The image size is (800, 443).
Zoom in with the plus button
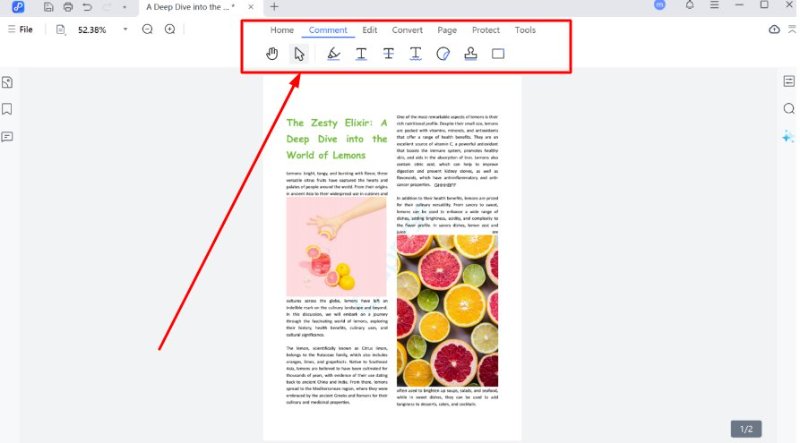coord(170,30)
